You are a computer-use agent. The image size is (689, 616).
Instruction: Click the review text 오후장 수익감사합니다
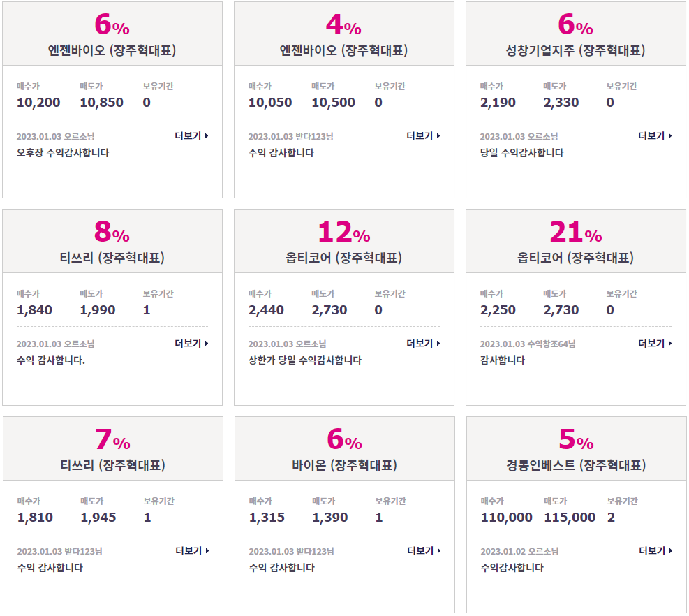point(63,152)
